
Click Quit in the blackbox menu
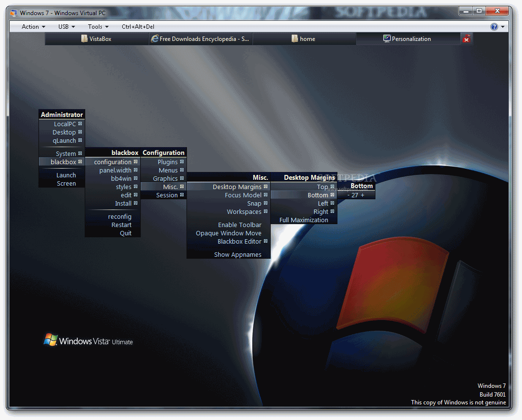pos(113,233)
